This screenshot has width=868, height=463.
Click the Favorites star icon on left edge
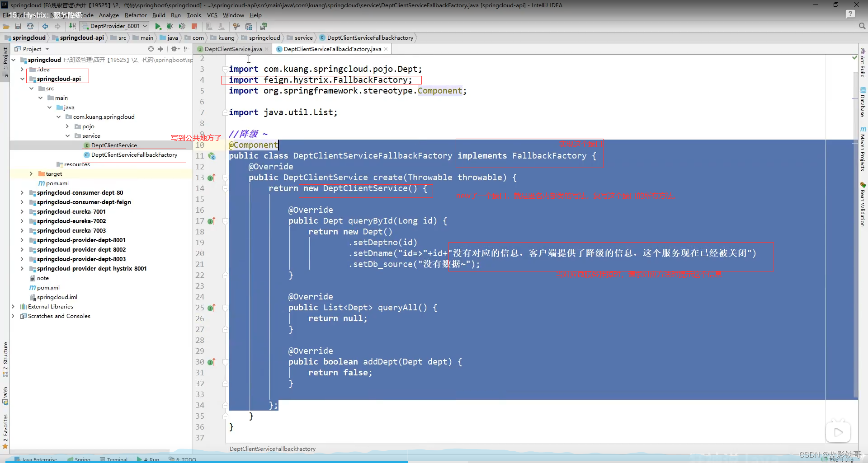click(5, 447)
